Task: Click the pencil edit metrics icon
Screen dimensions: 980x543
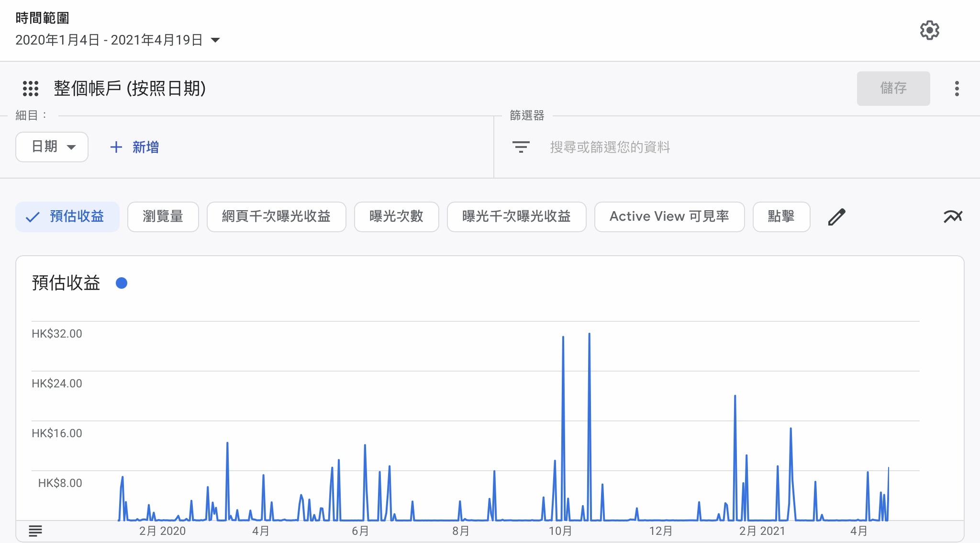Action: point(836,217)
